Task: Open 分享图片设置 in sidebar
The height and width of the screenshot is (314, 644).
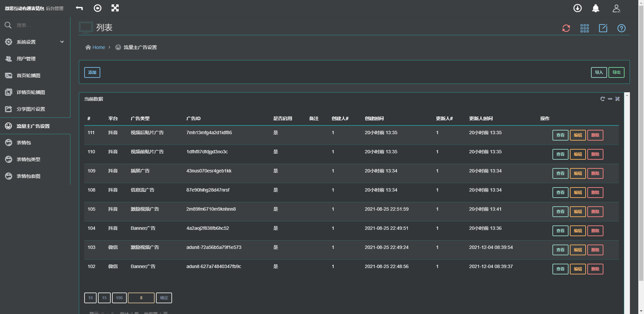Action: (35, 109)
